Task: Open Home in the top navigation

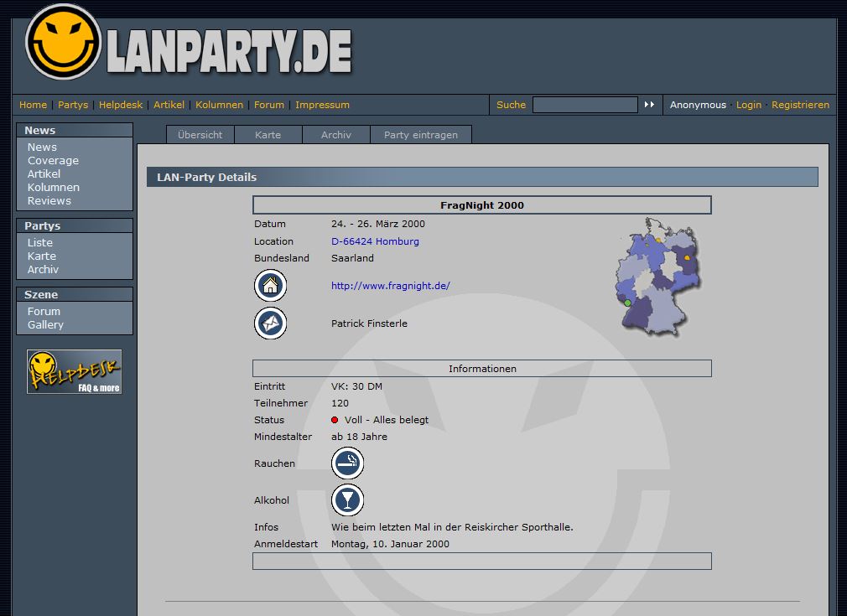Action: pos(33,105)
